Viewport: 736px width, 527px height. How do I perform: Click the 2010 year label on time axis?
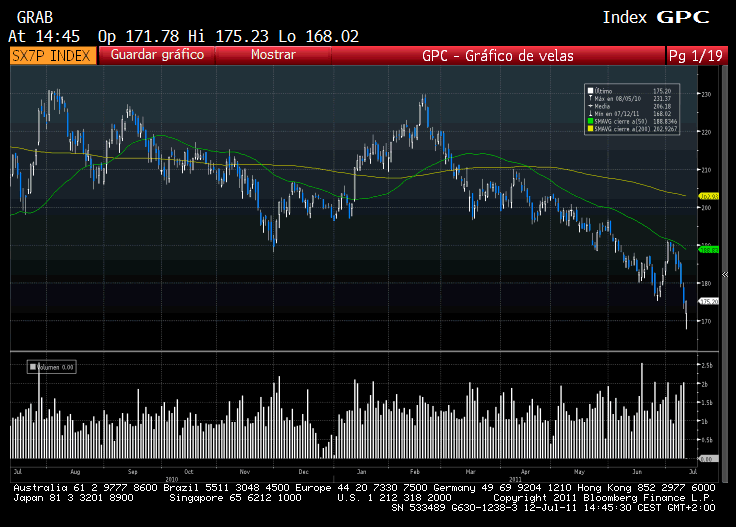(172, 479)
